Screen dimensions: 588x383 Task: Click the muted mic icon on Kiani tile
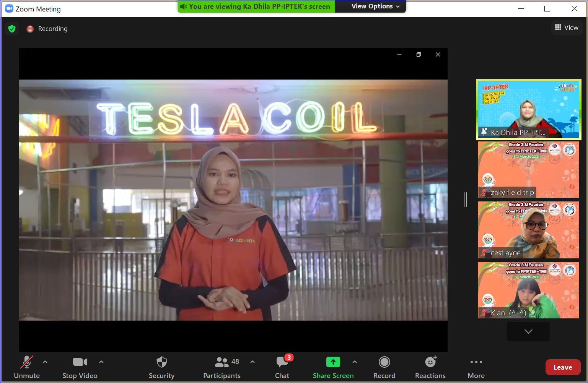pyautogui.click(x=484, y=313)
